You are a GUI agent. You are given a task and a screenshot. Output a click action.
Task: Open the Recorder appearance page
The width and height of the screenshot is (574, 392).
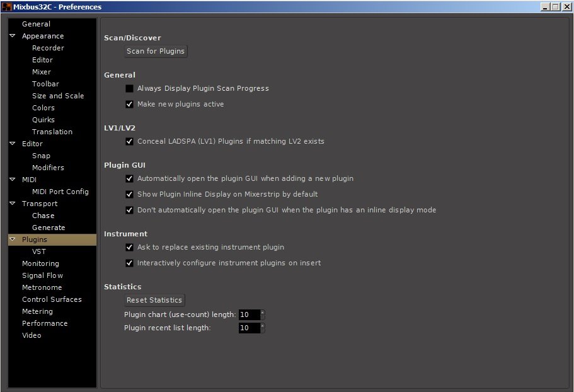pos(48,48)
